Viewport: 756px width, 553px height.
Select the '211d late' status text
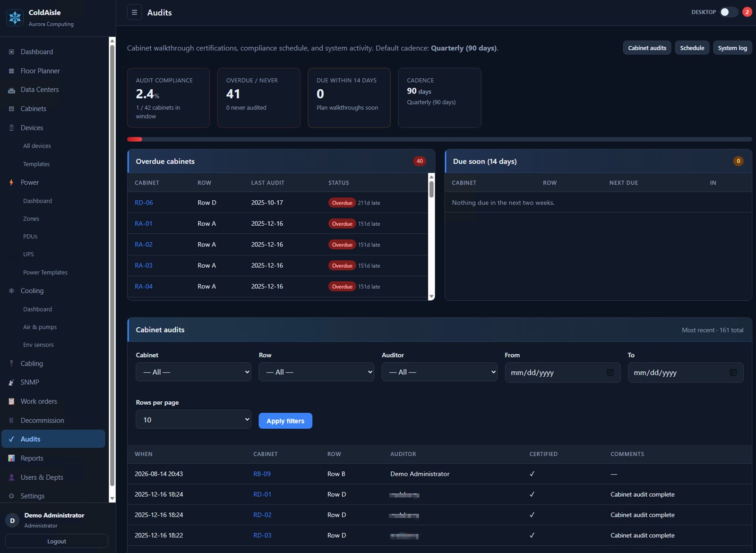pos(369,203)
